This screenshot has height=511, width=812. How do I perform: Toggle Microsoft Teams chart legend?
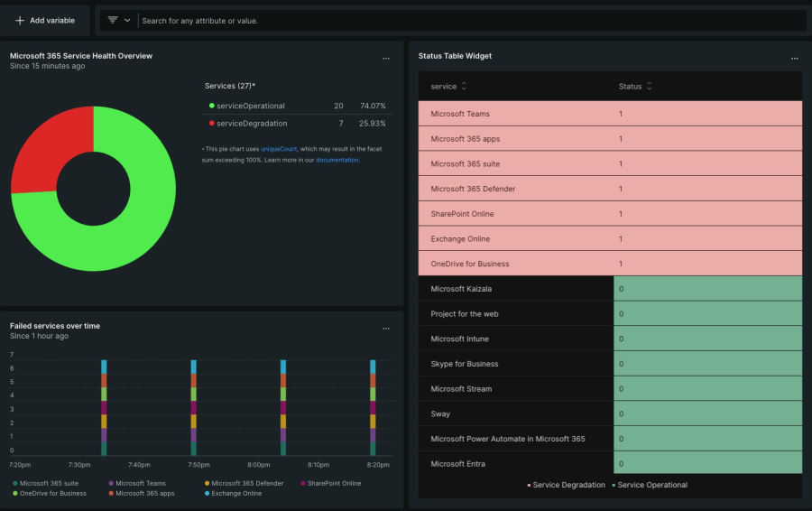pyautogui.click(x=137, y=484)
